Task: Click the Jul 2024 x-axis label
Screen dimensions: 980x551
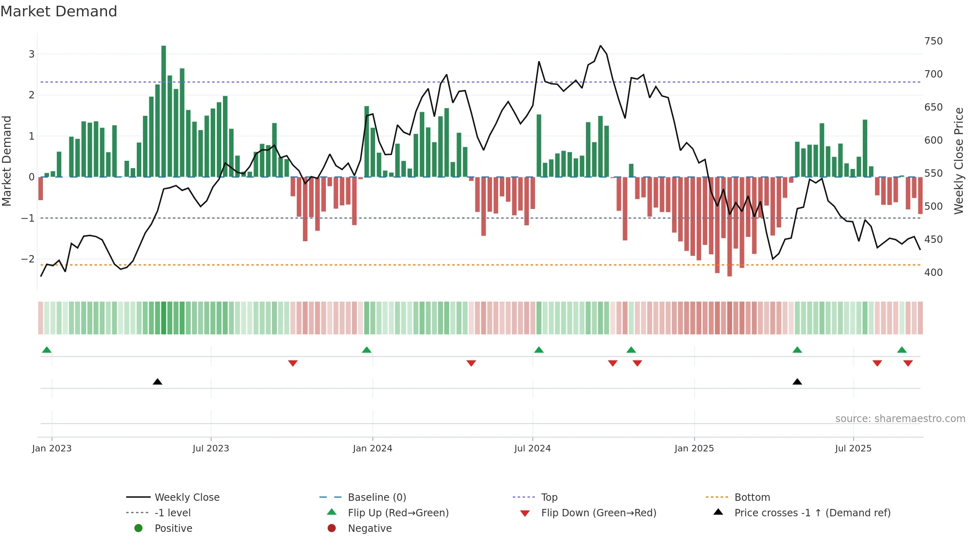Action: pos(532,449)
